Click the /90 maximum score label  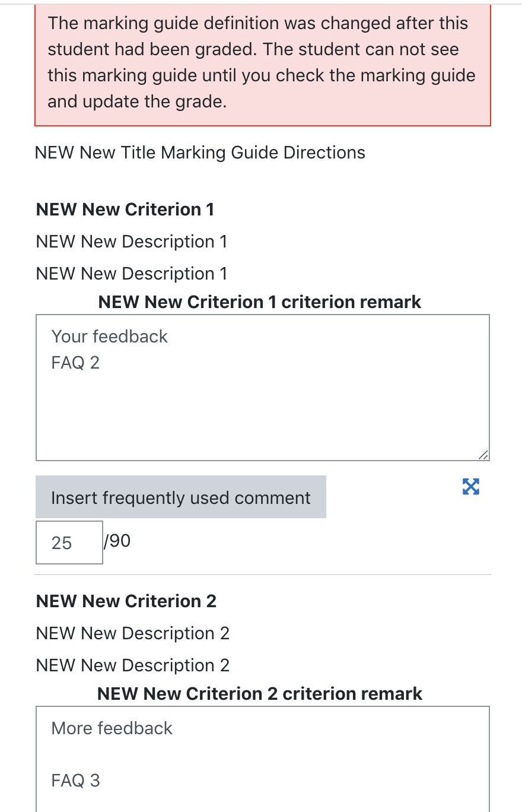tap(117, 541)
